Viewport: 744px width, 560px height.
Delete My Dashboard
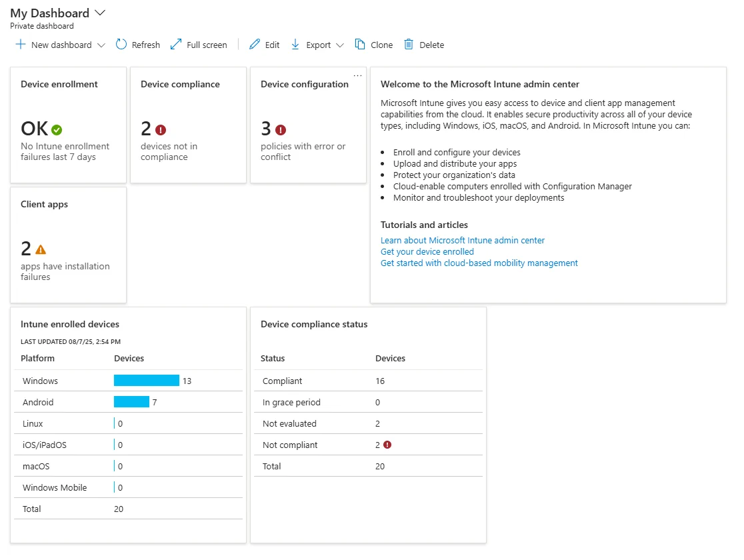click(423, 45)
